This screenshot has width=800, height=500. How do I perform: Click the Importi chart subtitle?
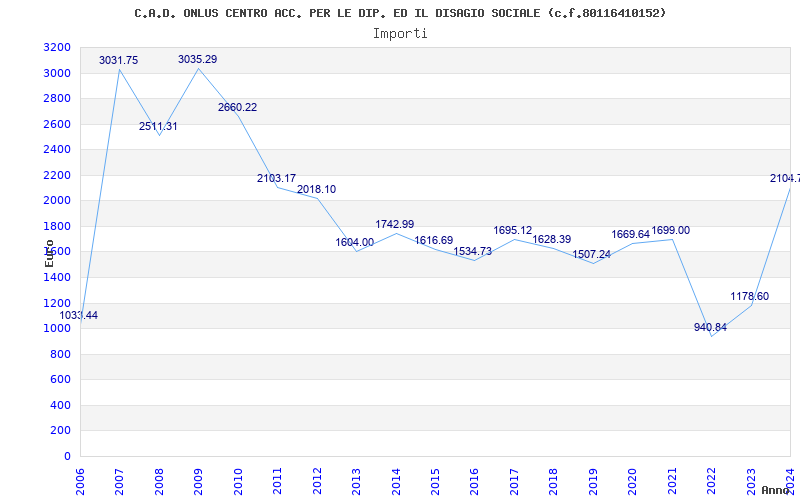pos(400,33)
